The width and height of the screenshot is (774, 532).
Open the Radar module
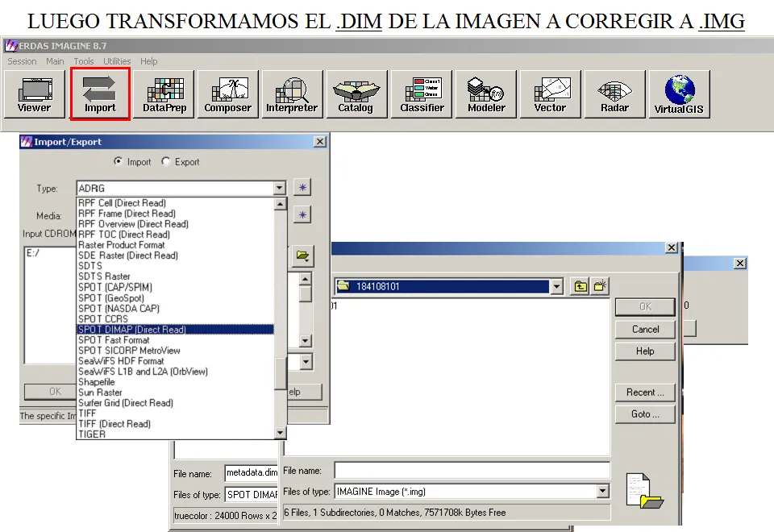point(615,94)
